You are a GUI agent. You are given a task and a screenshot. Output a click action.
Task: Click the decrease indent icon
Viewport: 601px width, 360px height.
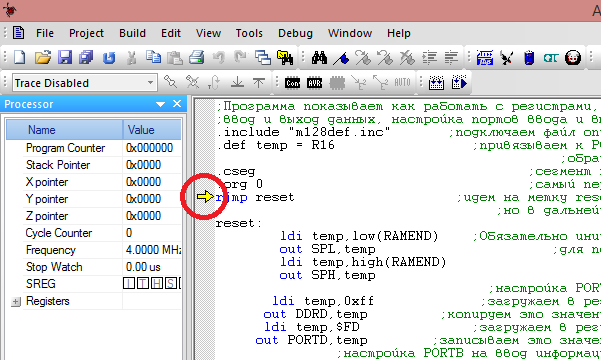(x=451, y=58)
